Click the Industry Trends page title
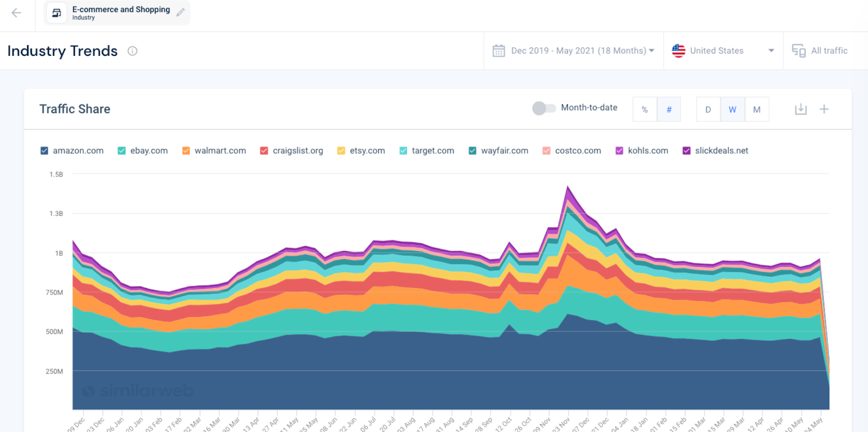The height and width of the screenshot is (432, 868). [x=62, y=51]
